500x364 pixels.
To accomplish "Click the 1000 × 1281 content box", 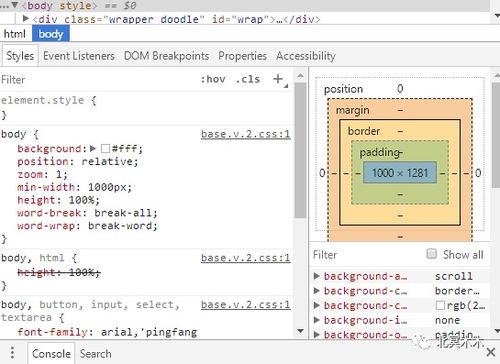I will (x=400, y=173).
